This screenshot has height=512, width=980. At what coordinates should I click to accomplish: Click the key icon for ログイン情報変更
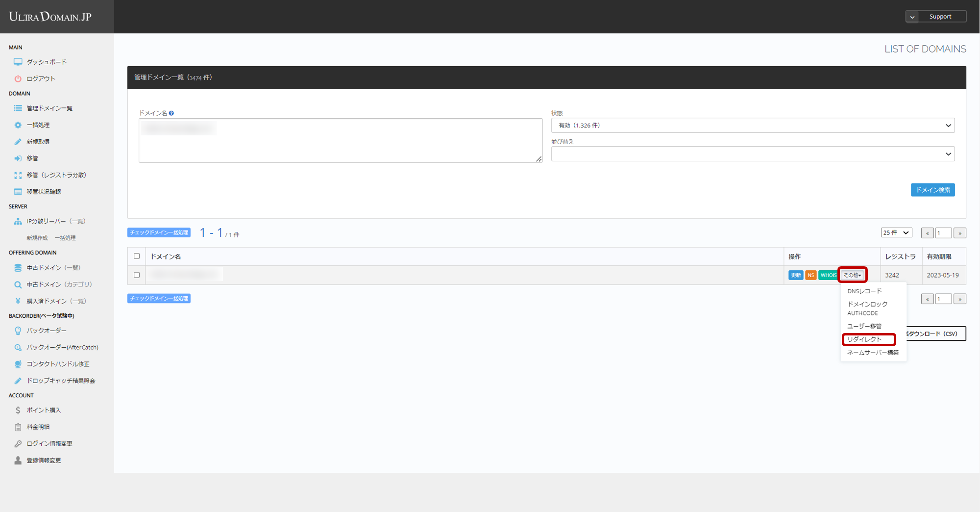coord(18,443)
